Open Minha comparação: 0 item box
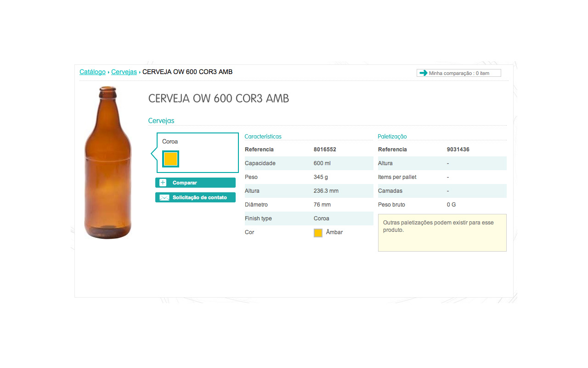 pyautogui.click(x=458, y=73)
